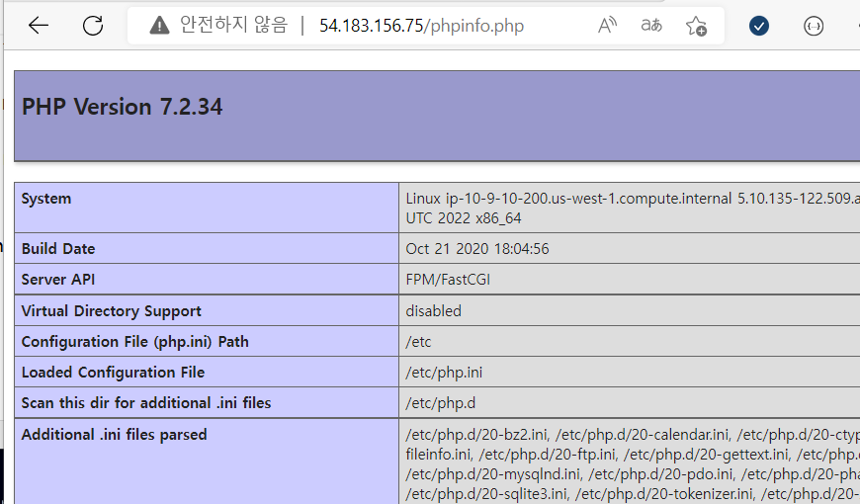This screenshot has width=860, height=504.
Task: Click the 'Build Date' row label
Action: pyautogui.click(x=58, y=248)
